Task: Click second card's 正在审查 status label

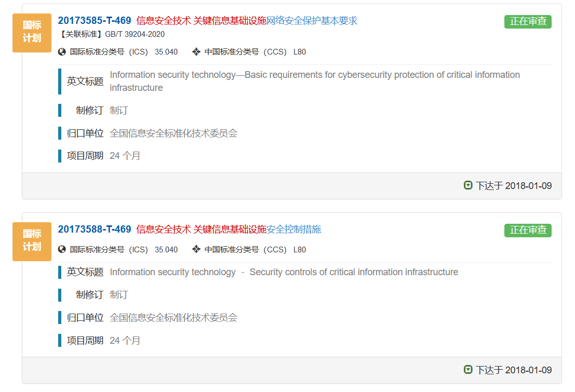Action: click(x=528, y=231)
